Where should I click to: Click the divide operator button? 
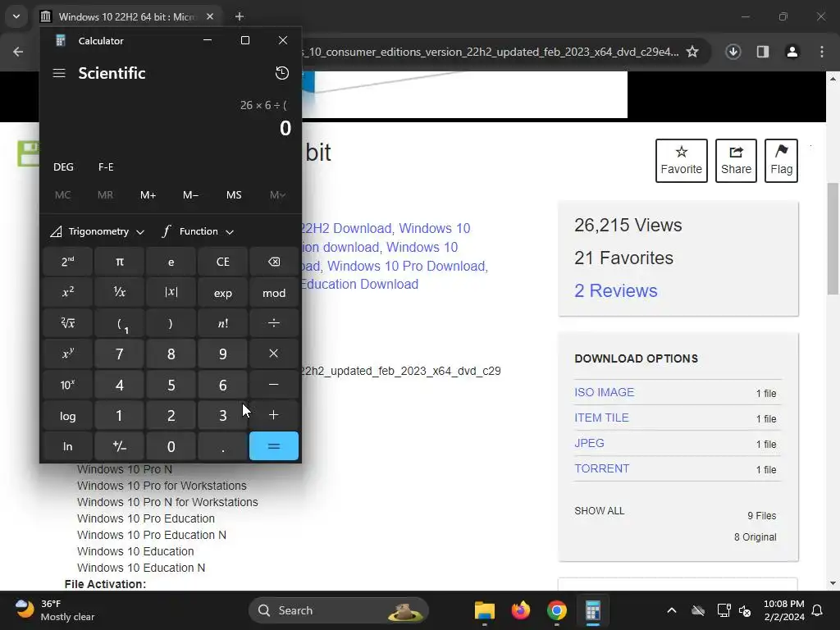point(274,323)
